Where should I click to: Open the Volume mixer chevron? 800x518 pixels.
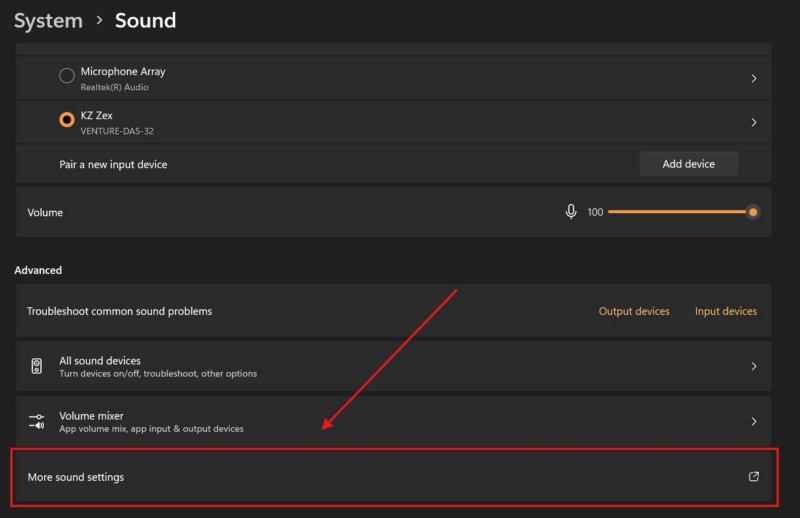754,422
